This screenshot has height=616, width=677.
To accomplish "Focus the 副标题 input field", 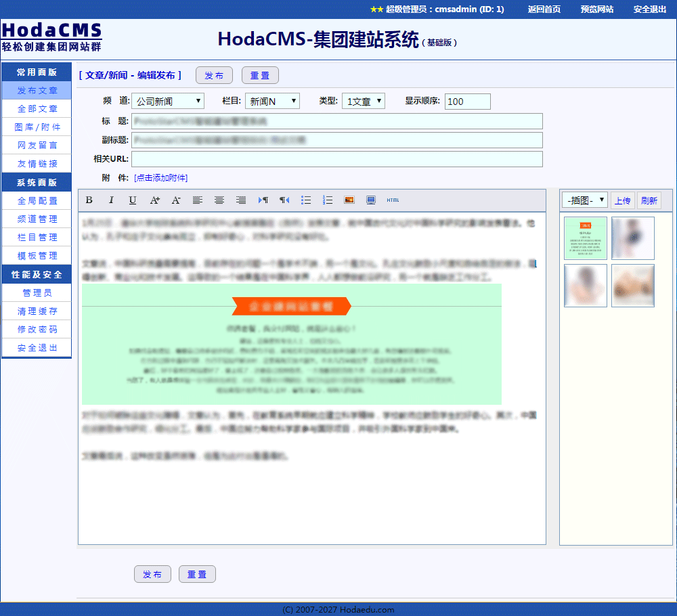I will [x=336, y=140].
